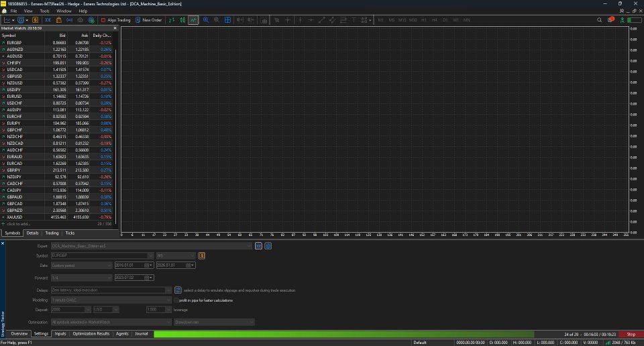The width and height of the screenshot is (644, 346).
Task: Click the tile windows grid icon
Action: pyautogui.click(x=227, y=19)
